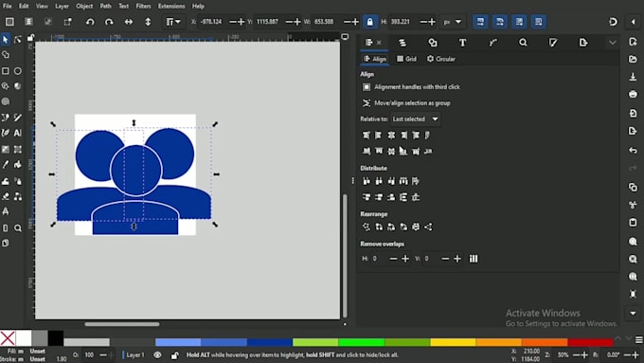Screen dimensions: 644x363
Task: Choose the Ellipse tool
Action: coord(18,71)
